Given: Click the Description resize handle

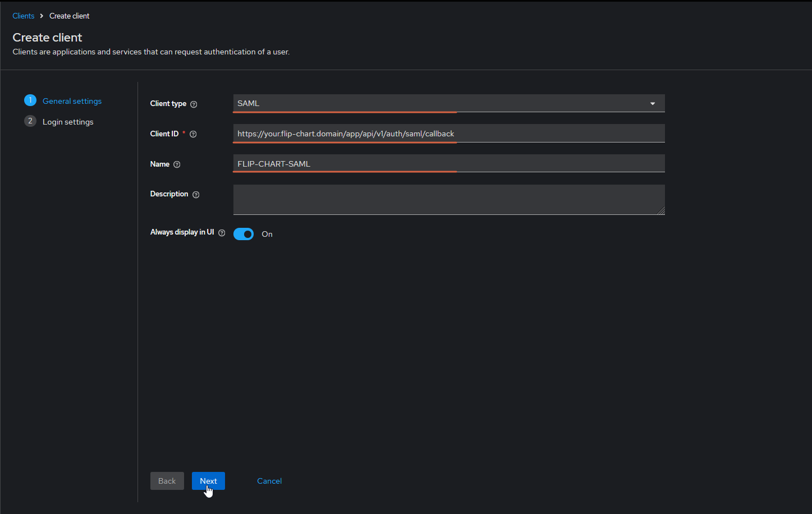Looking at the screenshot, I should click(x=662, y=212).
